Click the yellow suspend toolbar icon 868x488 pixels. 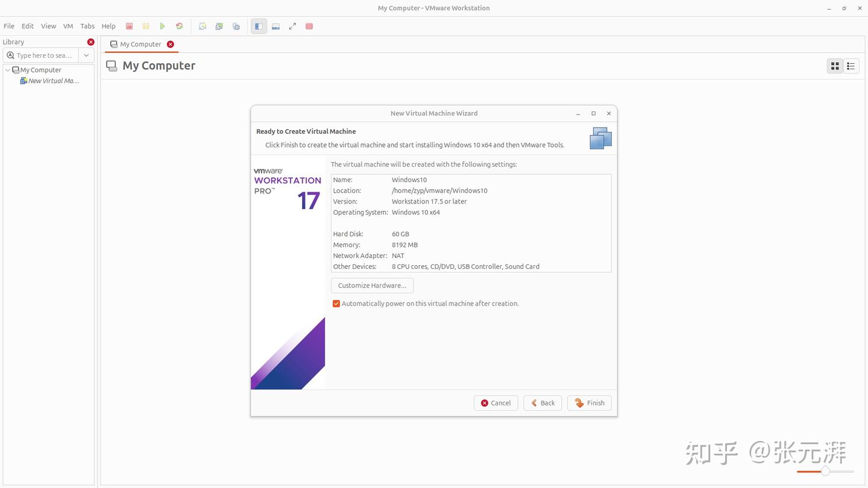pos(146,27)
